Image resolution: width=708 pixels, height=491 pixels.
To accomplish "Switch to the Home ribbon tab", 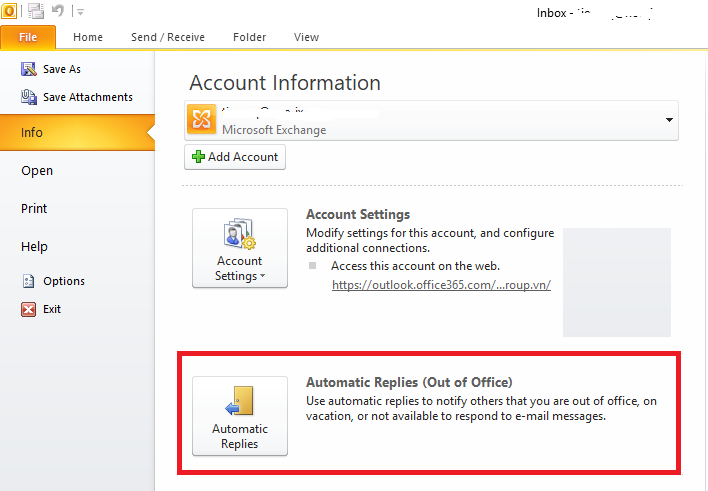I will (88, 37).
